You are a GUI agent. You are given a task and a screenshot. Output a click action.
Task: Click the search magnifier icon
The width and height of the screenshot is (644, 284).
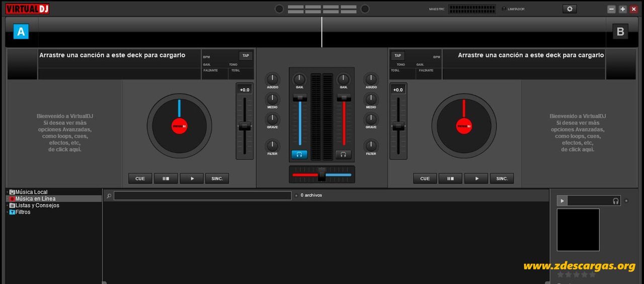[x=109, y=196]
